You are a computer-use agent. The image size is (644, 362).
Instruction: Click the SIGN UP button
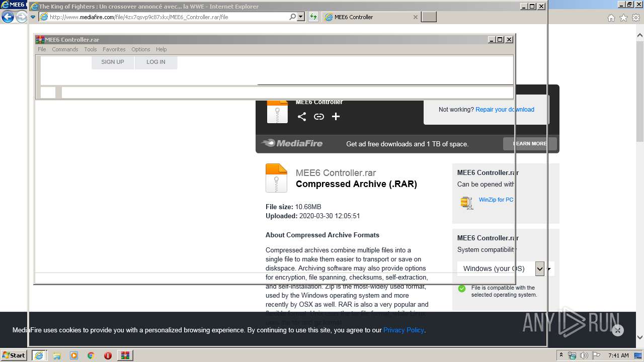pyautogui.click(x=113, y=62)
